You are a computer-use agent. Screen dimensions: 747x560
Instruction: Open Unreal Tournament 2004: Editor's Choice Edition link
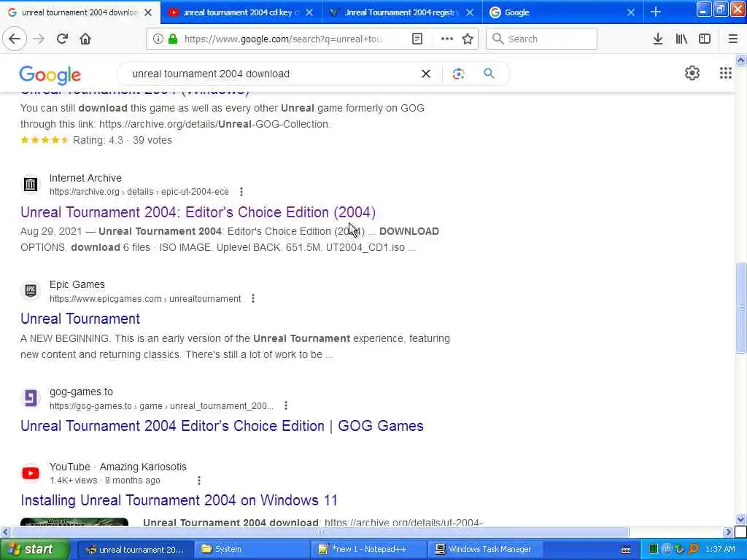(x=198, y=212)
